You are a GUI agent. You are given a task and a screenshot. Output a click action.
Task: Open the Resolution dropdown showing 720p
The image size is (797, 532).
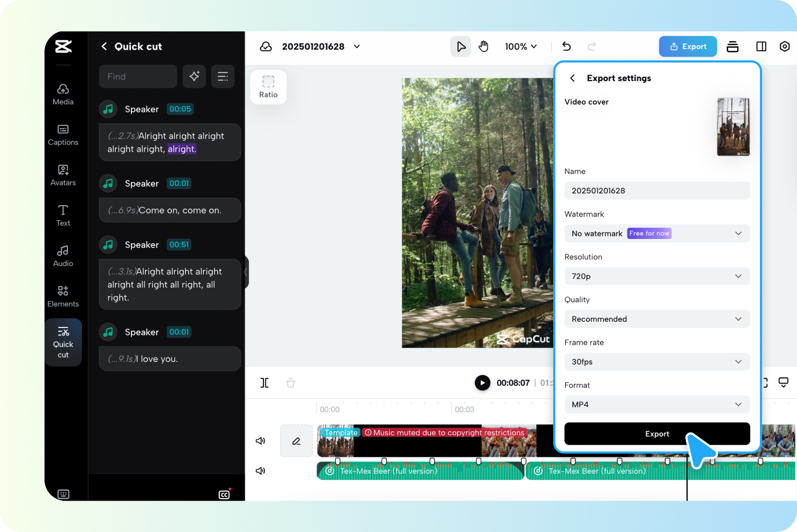coord(657,276)
